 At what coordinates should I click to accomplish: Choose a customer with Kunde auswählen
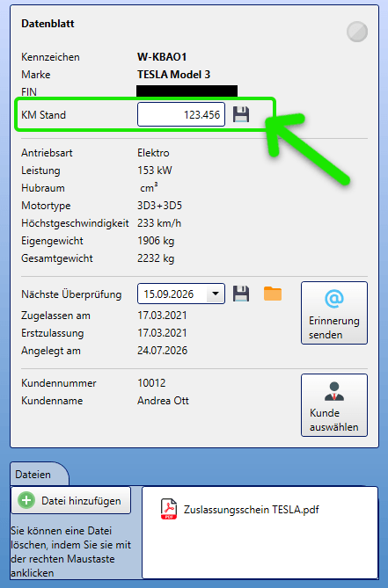[x=334, y=405]
